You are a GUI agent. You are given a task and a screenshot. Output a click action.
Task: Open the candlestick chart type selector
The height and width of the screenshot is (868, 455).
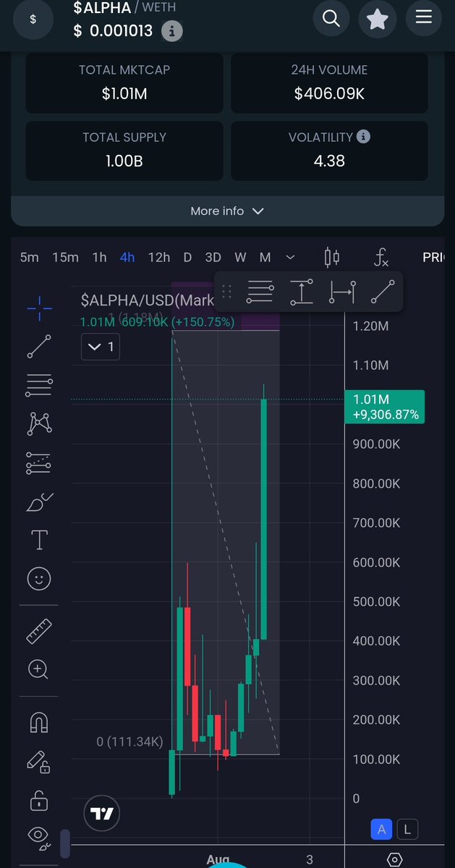point(332,258)
